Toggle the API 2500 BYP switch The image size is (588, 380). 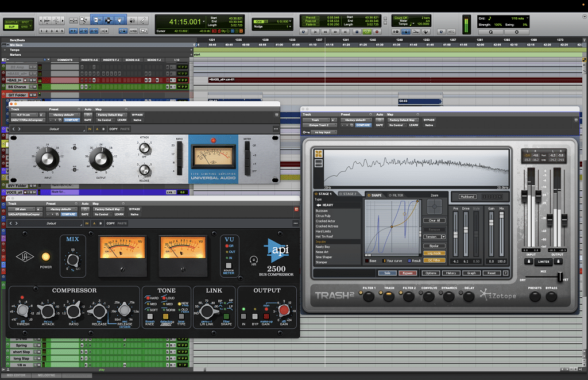coord(255,317)
